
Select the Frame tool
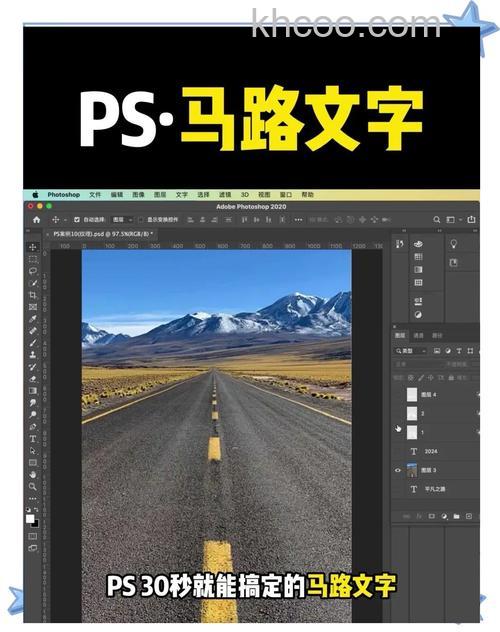click(33, 307)
